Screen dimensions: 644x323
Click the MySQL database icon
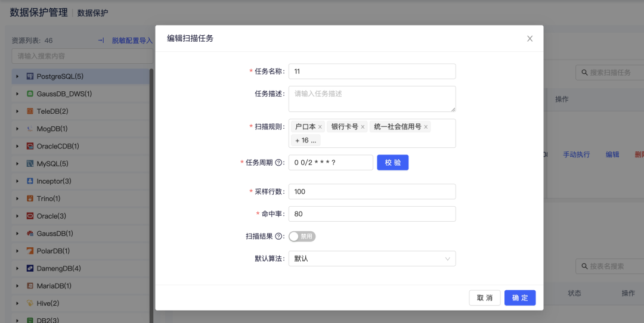(x=30, y=164)
